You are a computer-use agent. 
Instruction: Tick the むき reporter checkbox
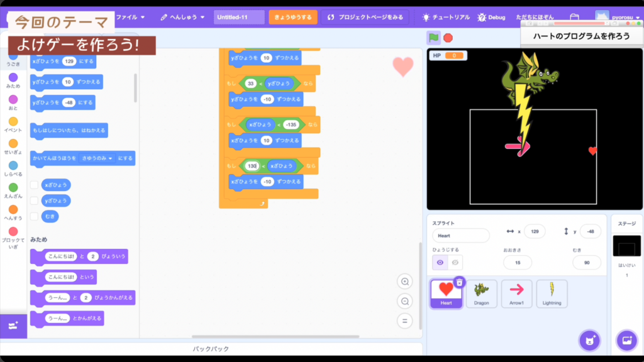click(35, 216)
